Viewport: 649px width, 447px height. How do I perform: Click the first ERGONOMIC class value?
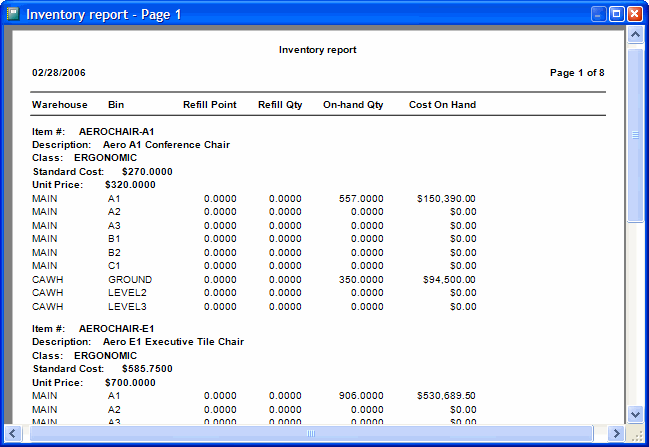click(x=105, y=158)
